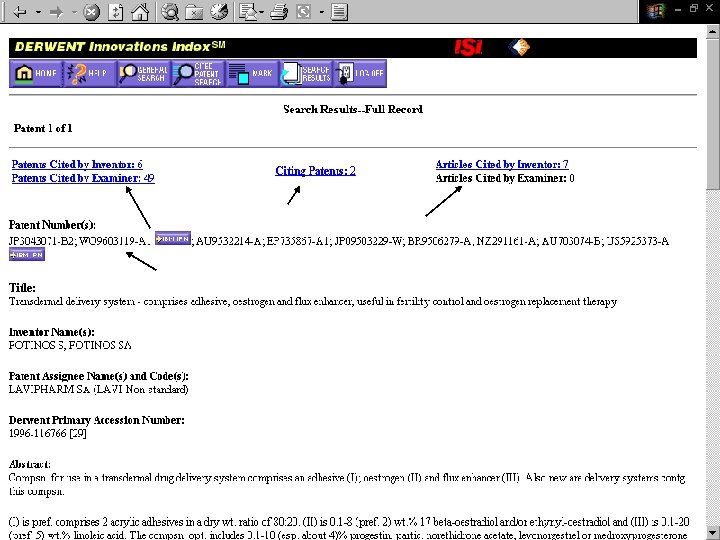Click the Discuss toolbar icon
Viewport: 720px width, 540px height.
[339, 12]
